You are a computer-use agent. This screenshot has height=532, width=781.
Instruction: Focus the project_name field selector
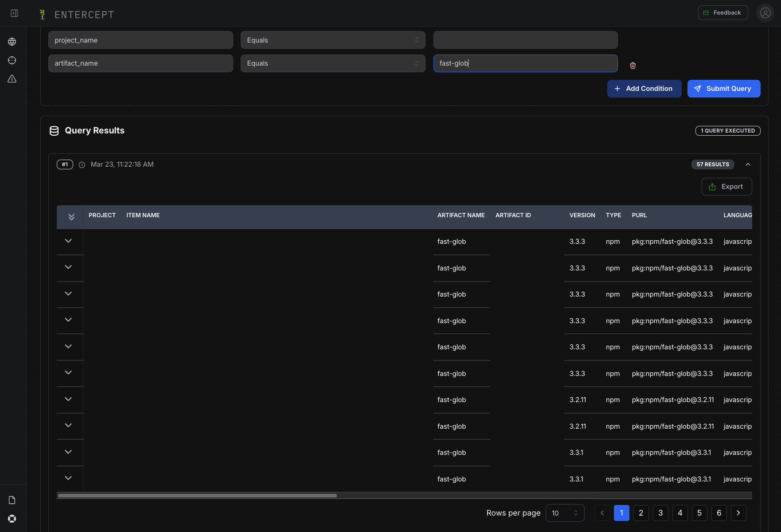(141, 40)
